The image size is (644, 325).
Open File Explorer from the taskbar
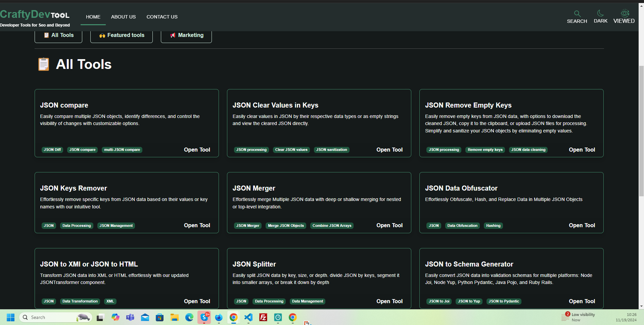[175, 317]
